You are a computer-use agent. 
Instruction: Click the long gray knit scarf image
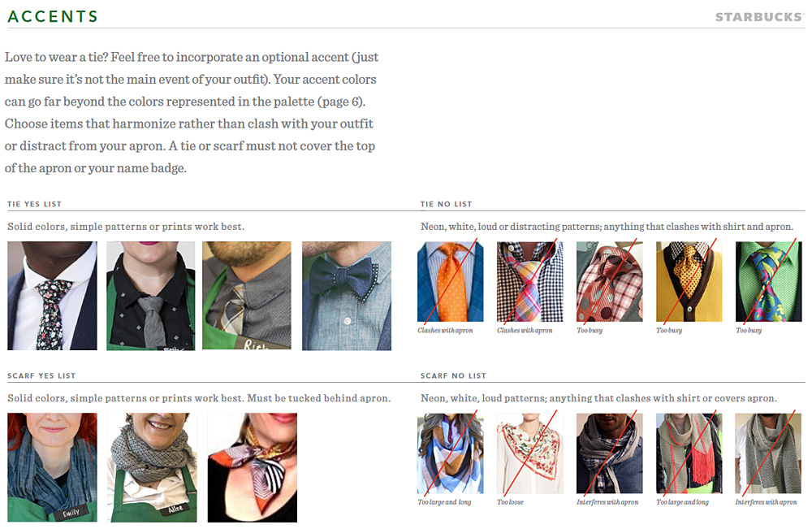(768, 453)
